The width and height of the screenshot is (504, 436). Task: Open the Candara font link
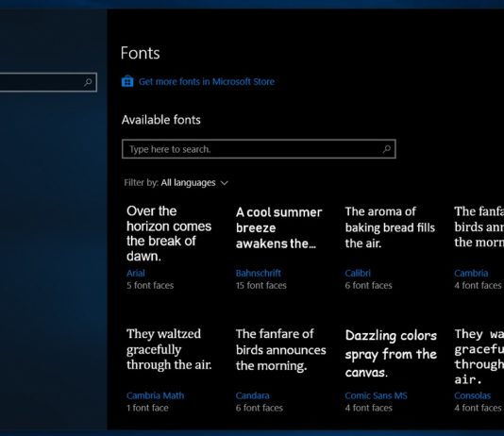coord(252,395)
